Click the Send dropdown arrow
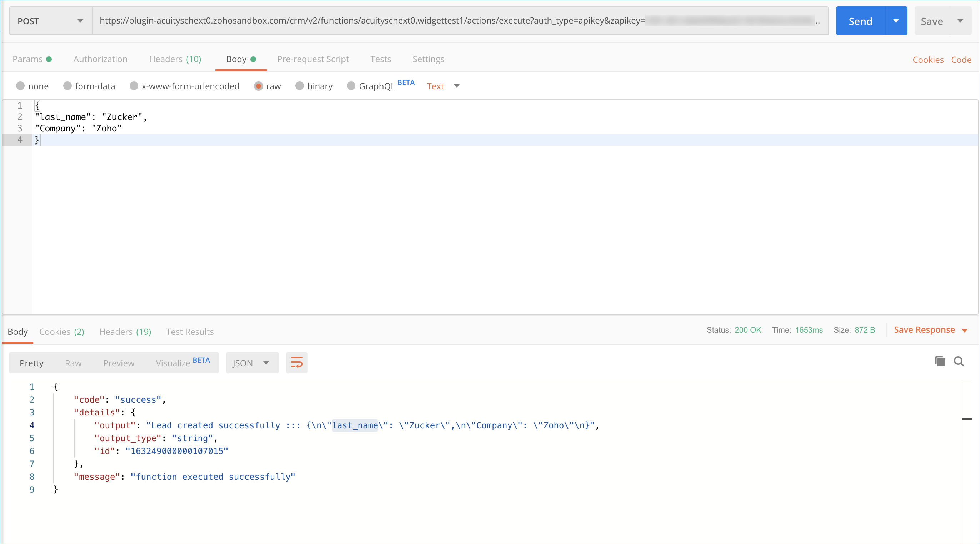 tap(896, 21)
